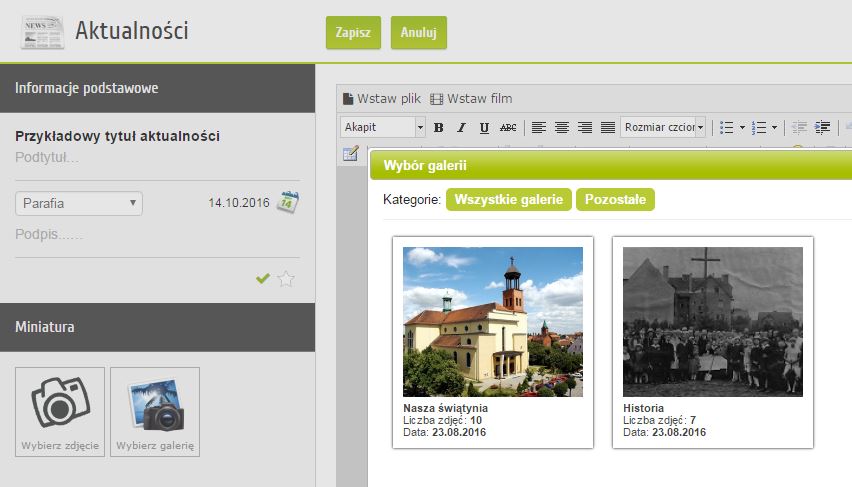Toggle the star featured marker
Viewport: 852px width, 487px height.
click(286, 279)
